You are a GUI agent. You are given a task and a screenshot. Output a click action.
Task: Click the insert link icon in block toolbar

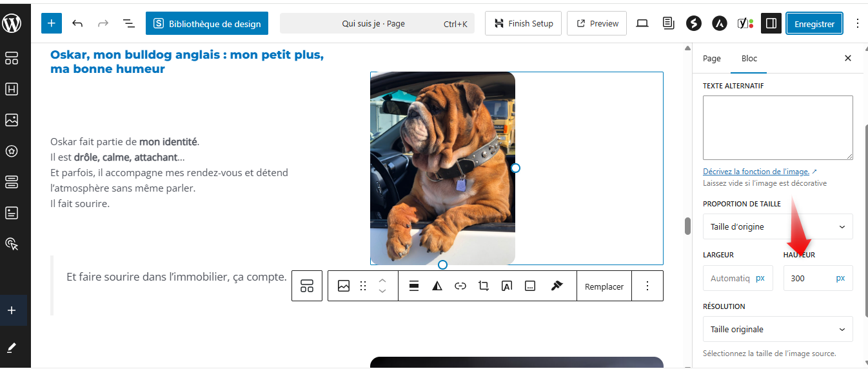click(x=460, y=286)
